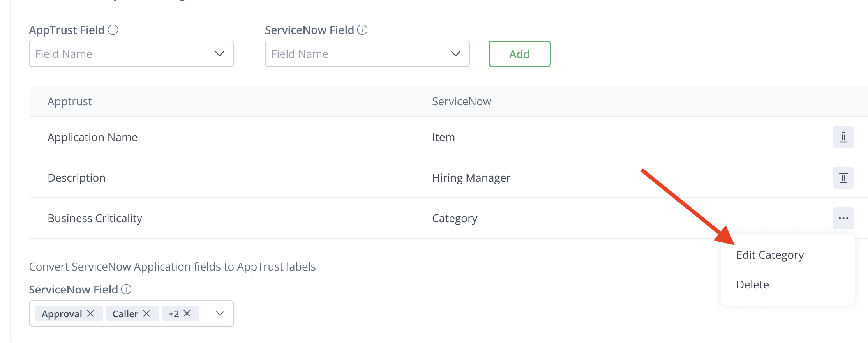The image size is (868, 343).
Task: Show info for bottom ServiceNow Field label
Action: pyautogui.click(x=126, y=289)
